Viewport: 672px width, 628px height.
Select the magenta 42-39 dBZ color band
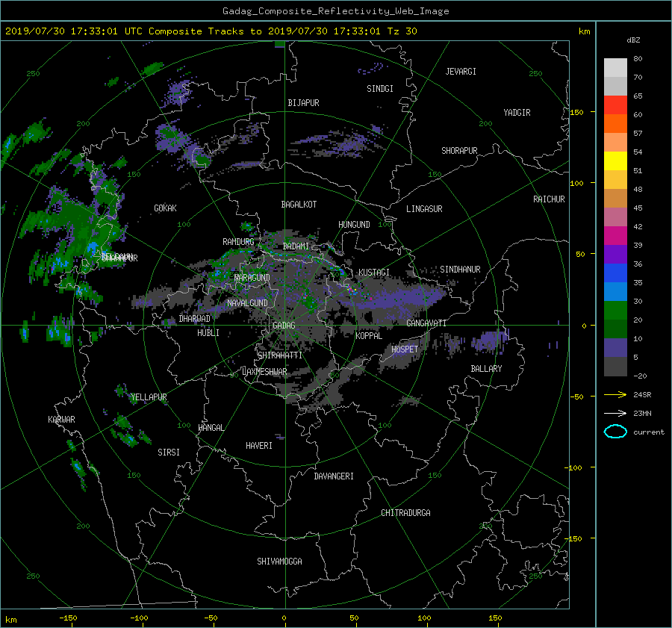point(615,235)
